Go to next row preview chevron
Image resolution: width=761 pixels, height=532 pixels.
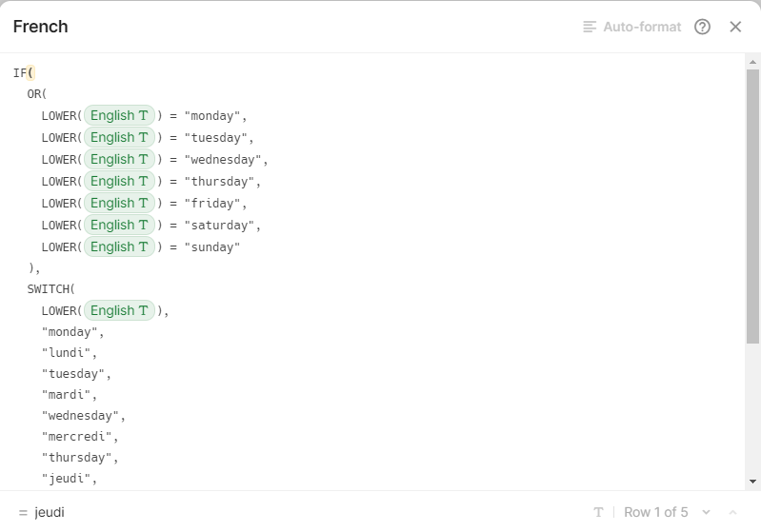coord(706,512)
